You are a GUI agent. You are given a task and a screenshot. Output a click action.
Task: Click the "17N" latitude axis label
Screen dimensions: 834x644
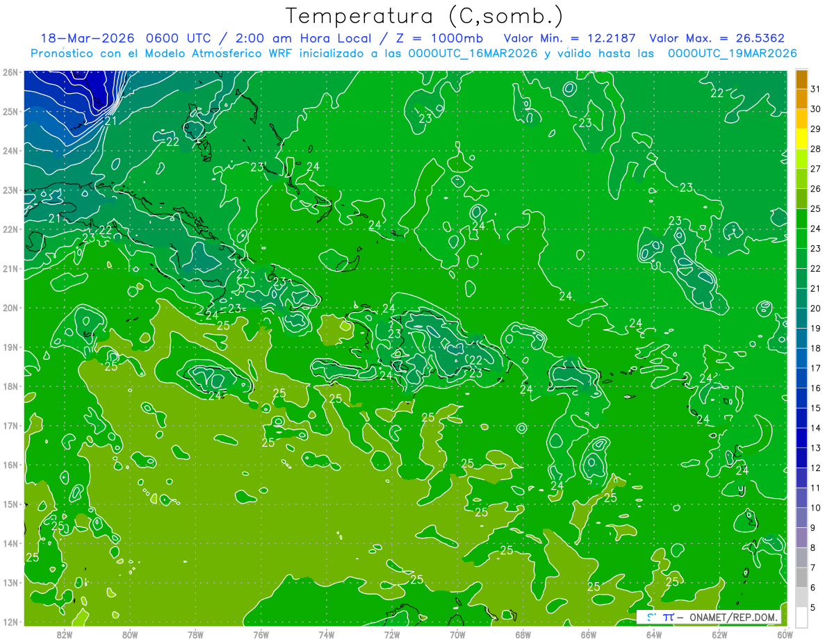click(x=10, y=425)
